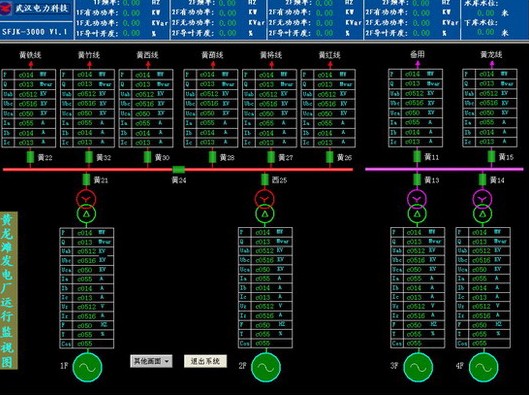Click the 退出系统 button

205,361
